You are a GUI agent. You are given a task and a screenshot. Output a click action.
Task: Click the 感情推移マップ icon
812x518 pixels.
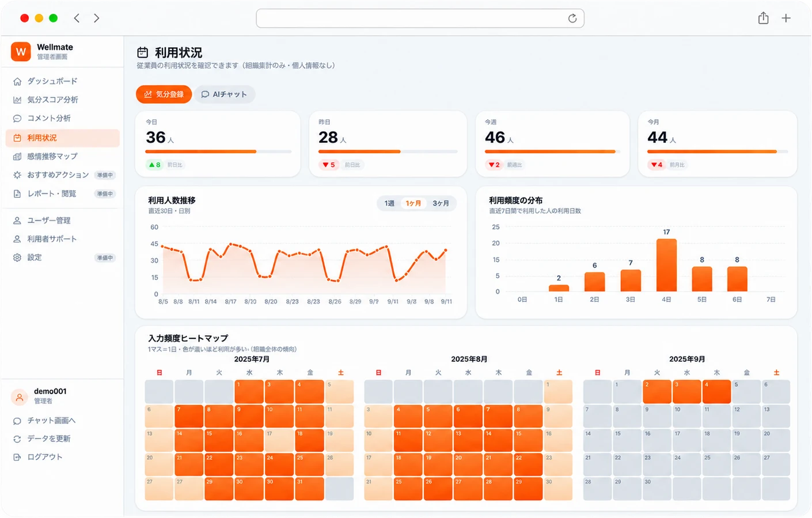pos(17,156)
